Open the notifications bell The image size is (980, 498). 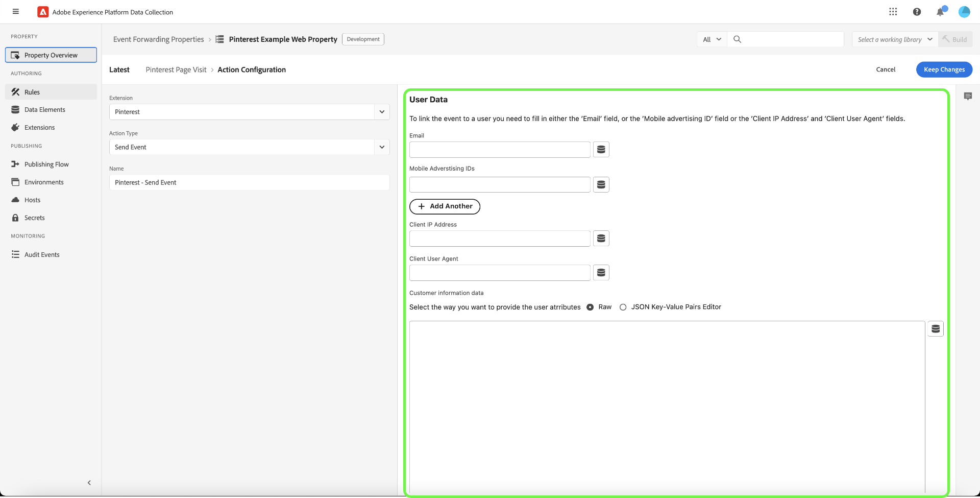pos(940,12)
